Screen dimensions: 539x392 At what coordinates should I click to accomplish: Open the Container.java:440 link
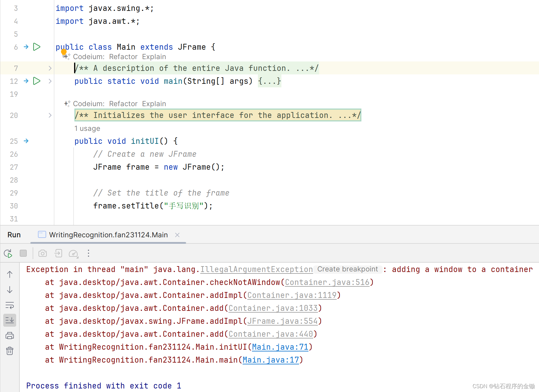pyautogui.click(x=271, y=334)
